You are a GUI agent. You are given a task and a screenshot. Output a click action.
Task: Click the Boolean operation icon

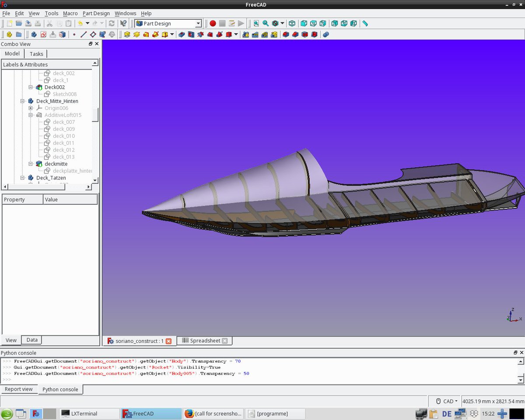pos(325,34)
